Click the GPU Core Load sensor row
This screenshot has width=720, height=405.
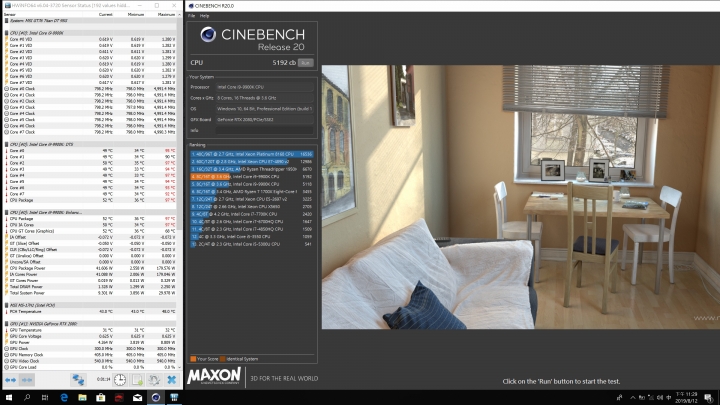90,367
